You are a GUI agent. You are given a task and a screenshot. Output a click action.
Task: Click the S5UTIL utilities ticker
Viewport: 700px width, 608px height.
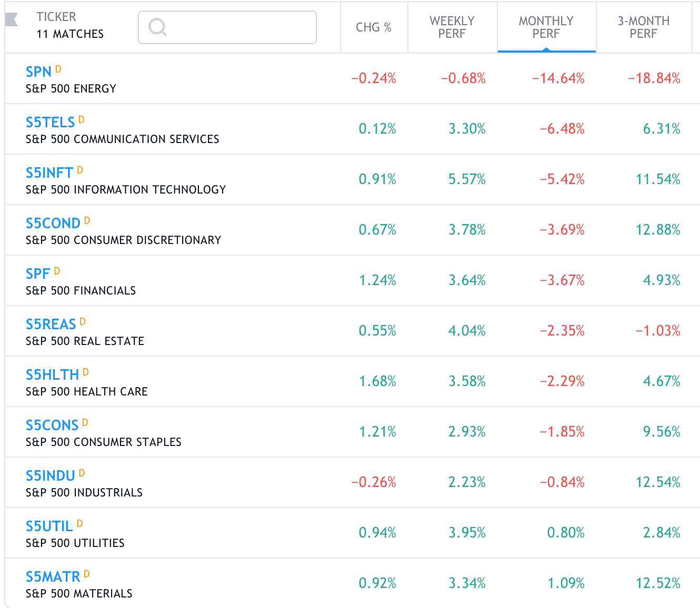pos(49,526)
